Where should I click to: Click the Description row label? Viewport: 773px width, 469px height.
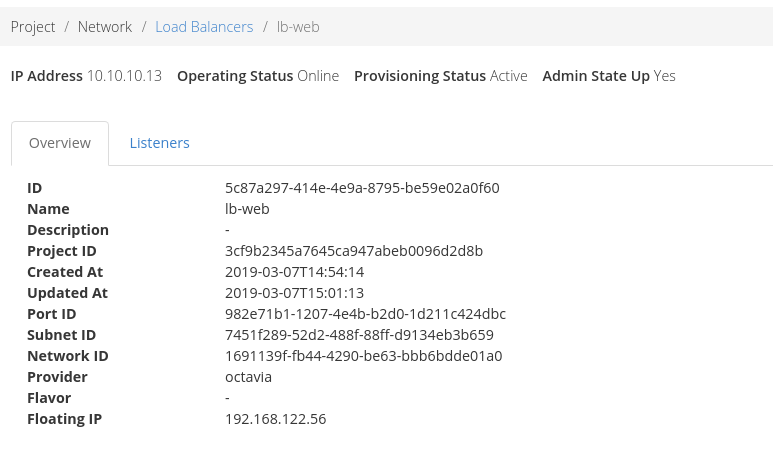coord(68,230)
